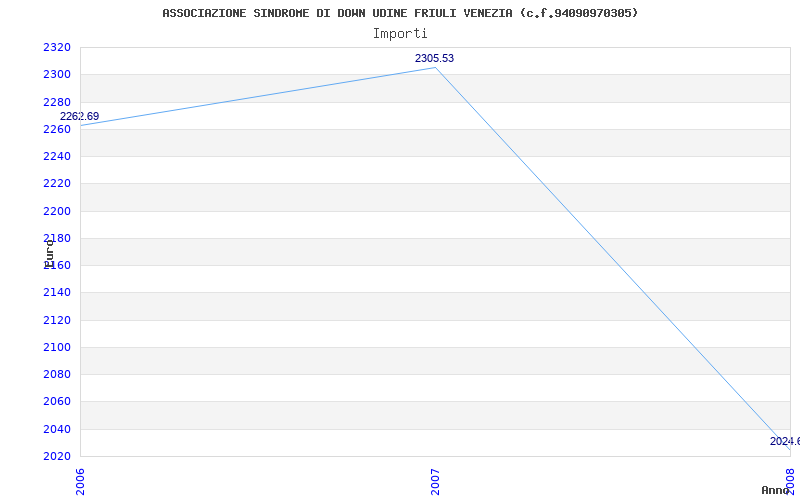Click y-axis value 2320
Image resolution: width=800 pixels, height=500 pixels.
[57, 47]
